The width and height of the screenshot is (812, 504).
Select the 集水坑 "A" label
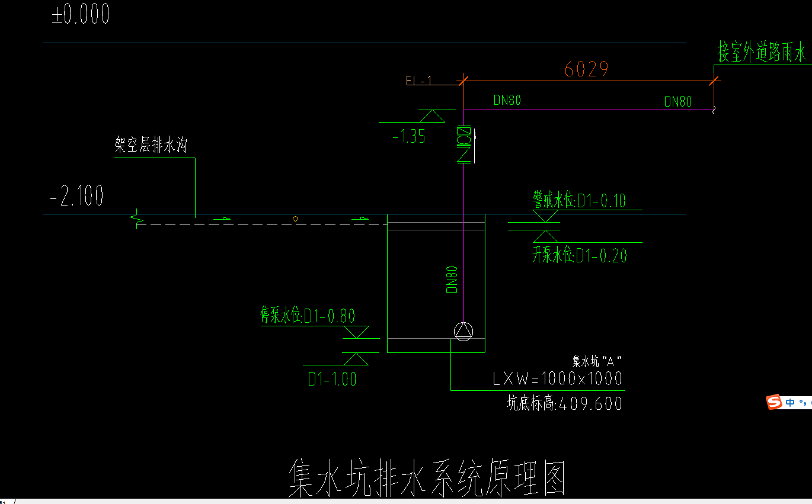pyautogui.click(x=597, y=360)
